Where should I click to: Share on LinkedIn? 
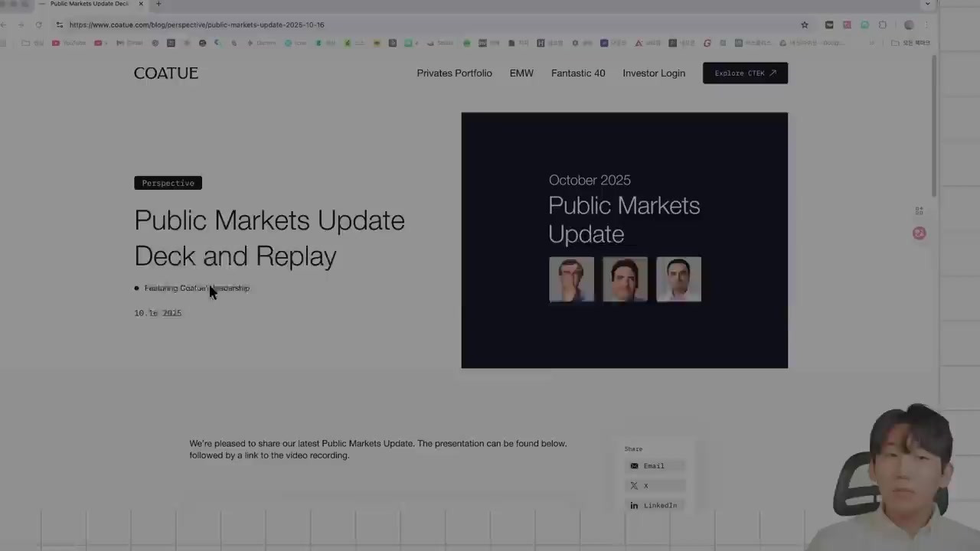(655, 506)
